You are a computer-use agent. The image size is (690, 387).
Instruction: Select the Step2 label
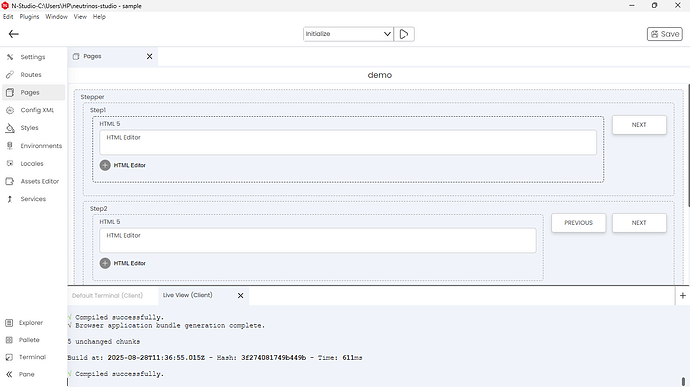point(99,209)
